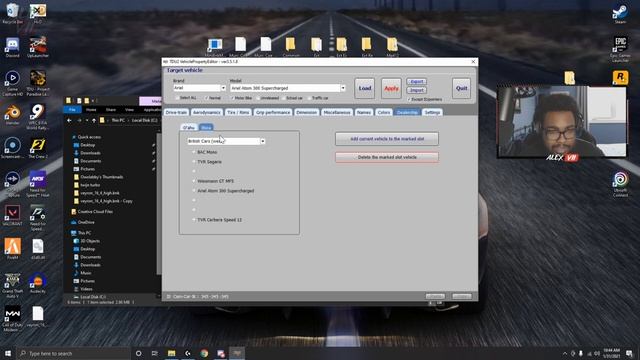Open the Model dropdown
The height and width of the screenshot is (360, 640).
pyautogui.click(x=343, y=88)
